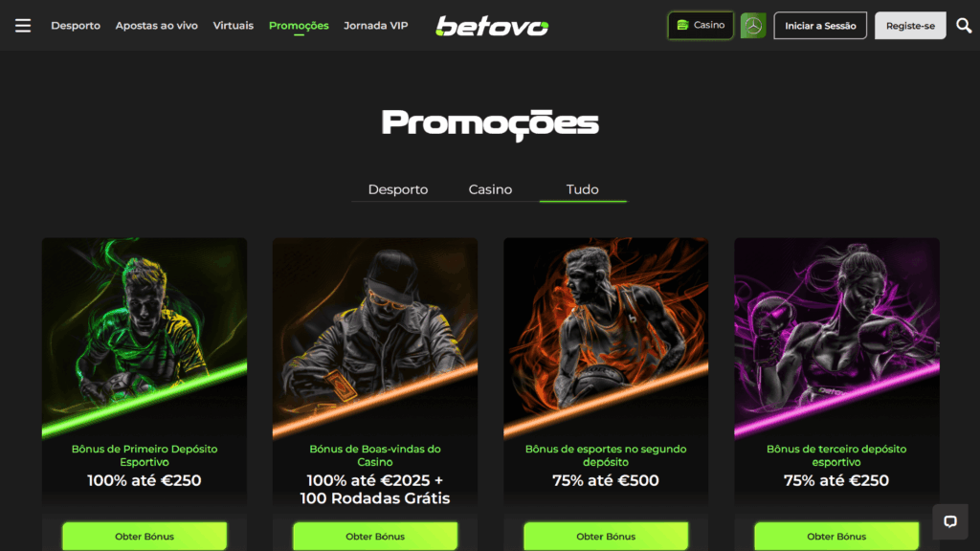980x551 pixels.
Task: Open Apostas ao vivo menu item
Action: 156,26
